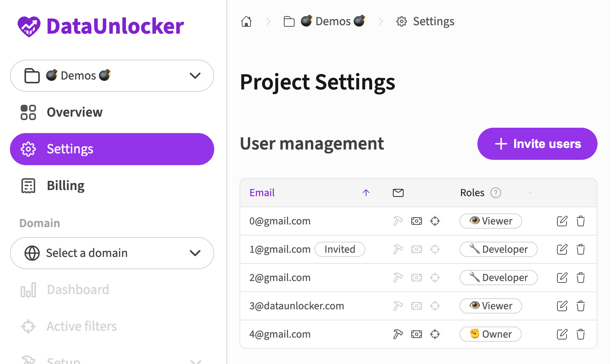Click money icon for 3@dataunlocker.com
The height and width of the screenshot is (364, 609).
(x=417, y=306)
